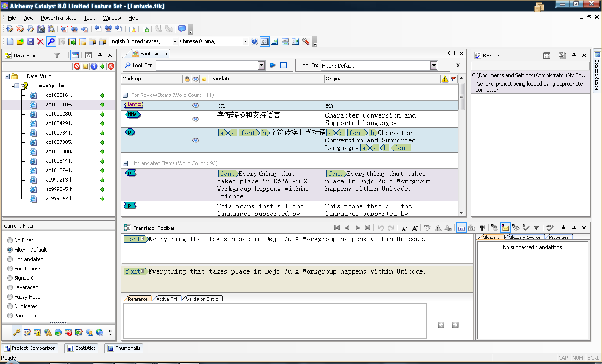Open the PowerTranslate menu
Viewport: 602px width, 364px height.
(58, 18)
